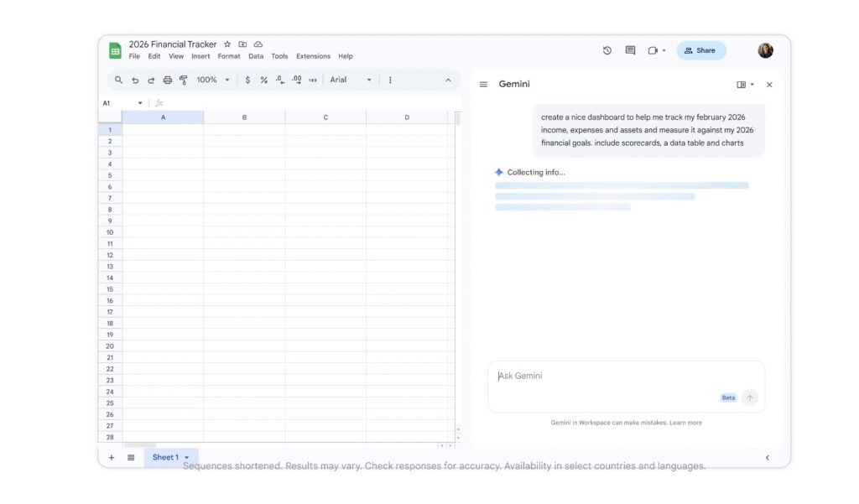859x504 pixels.
Task: Open Gemini hamburger menu
Action: (x=483, y=85)
